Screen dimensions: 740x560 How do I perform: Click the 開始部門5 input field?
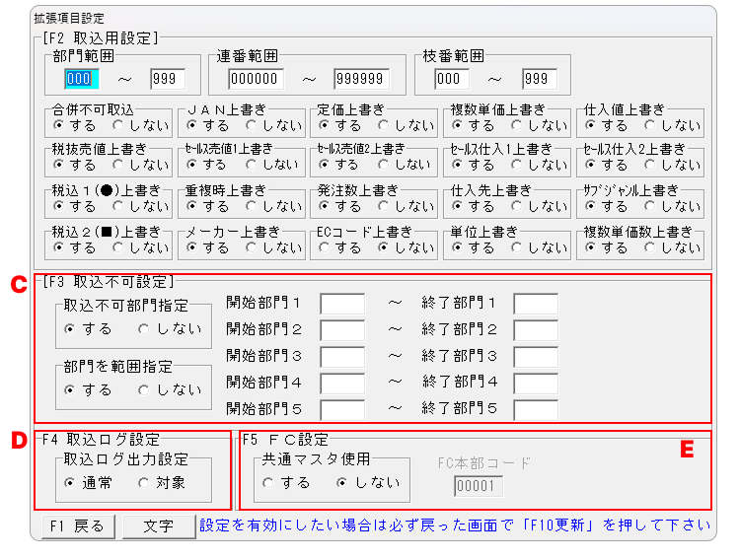click(x=342, y=408)
